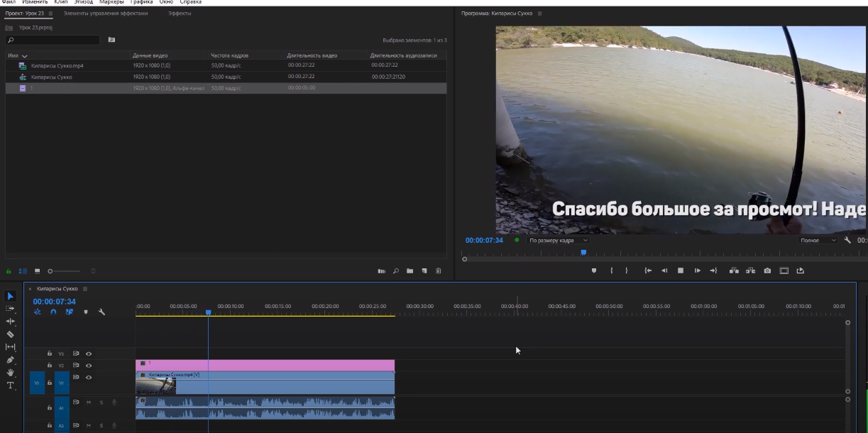Mute audio track A1
Image resolution: width=868 pixels, height=433 pixels.
click(89, 403)
